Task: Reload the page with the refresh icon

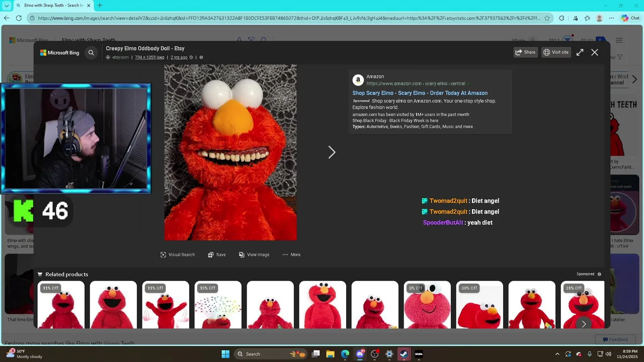Action: (19, 18)
